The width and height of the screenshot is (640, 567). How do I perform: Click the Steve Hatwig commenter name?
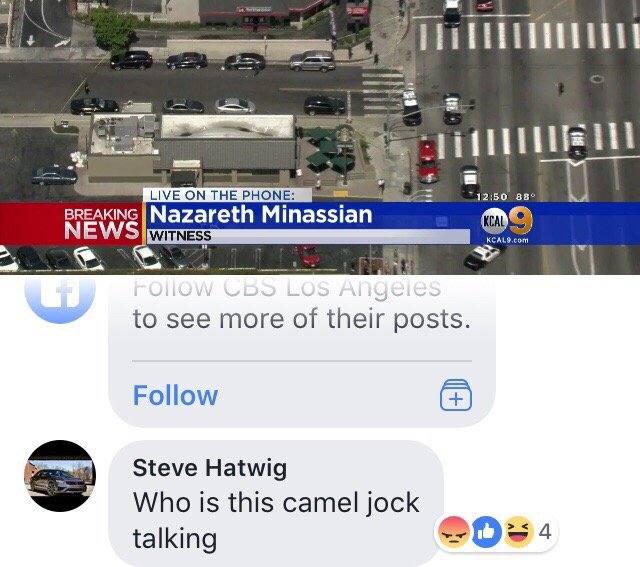tap(210, 467)
